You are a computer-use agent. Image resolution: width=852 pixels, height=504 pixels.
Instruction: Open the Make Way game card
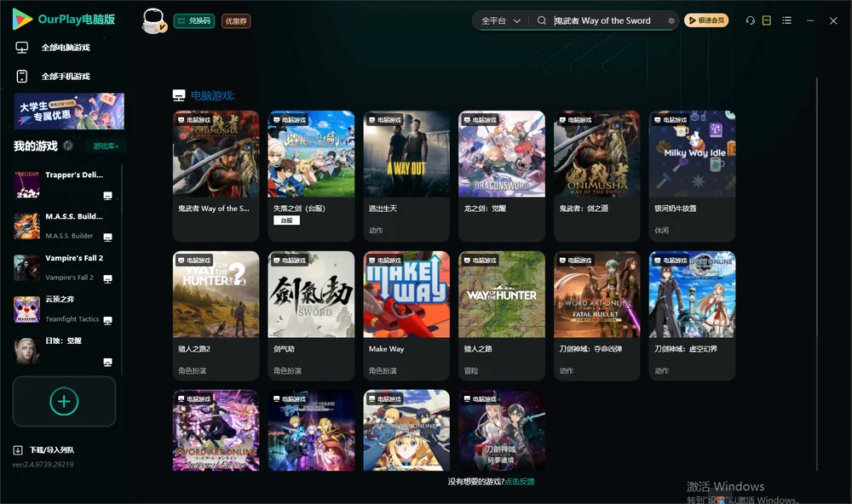tap(406, 316)
